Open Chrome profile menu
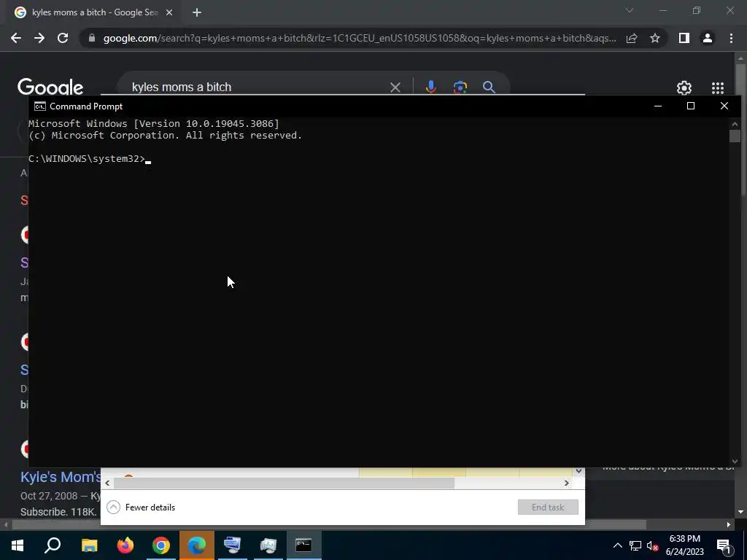This screenshot has width=747, height=560. [x=708, y=38]
